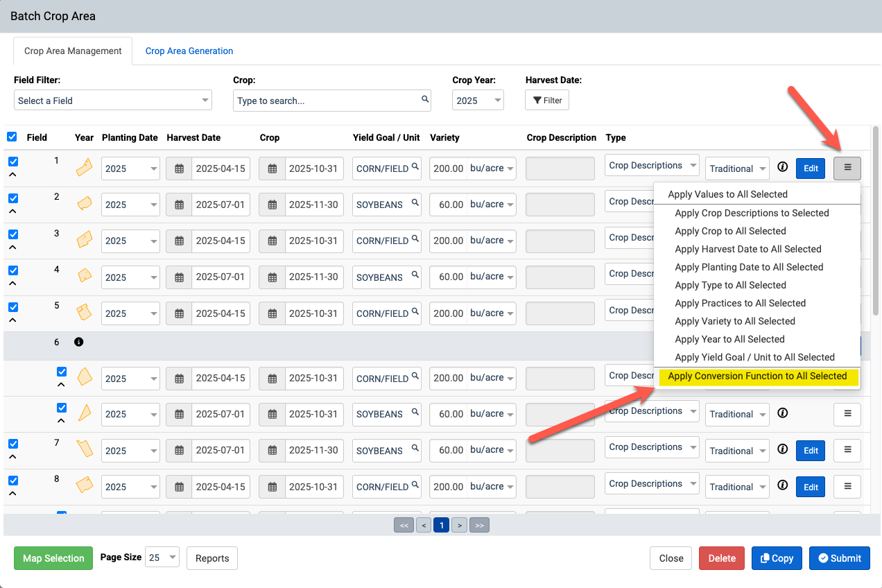This screenshot has width=882, height=588.
Task: Uncheck field 1 row checkbox
Action: 13,162
